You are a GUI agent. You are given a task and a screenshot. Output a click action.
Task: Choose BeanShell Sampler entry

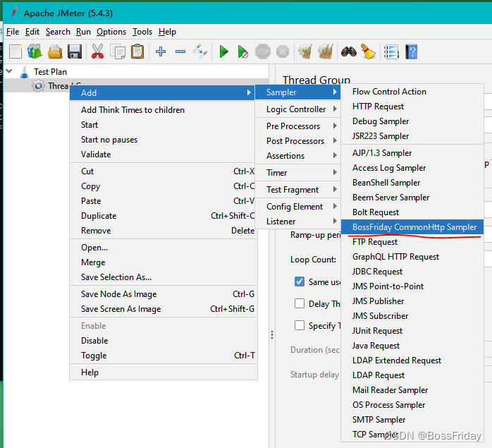pos(412,182)
